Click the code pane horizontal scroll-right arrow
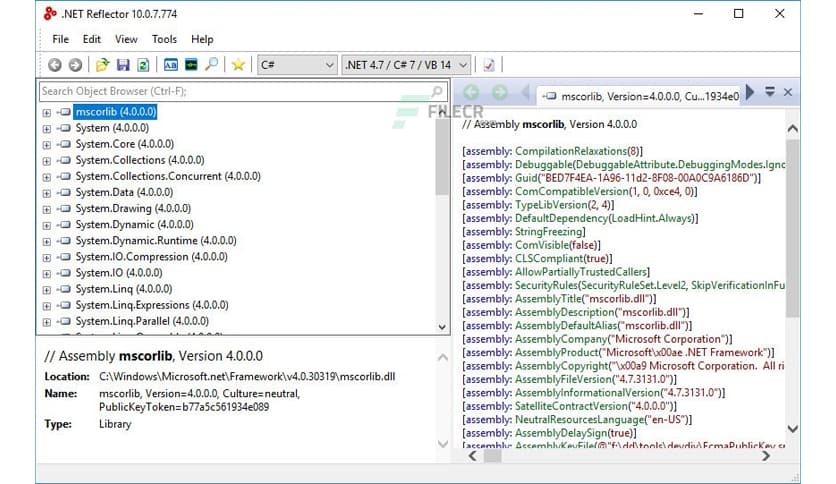Screen dimensions: 836x484 [x=766, y=456]
